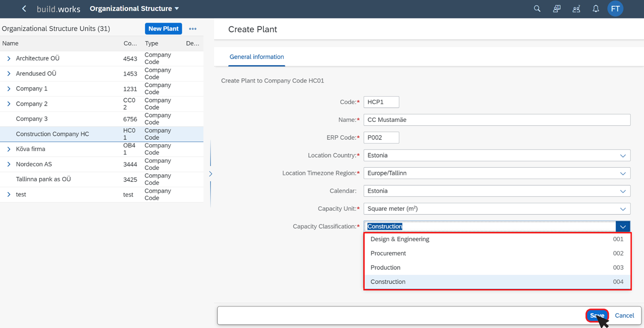Select Design & Engineering option
The width and height of the screenshot is (644, 328).
pos(497,239)
